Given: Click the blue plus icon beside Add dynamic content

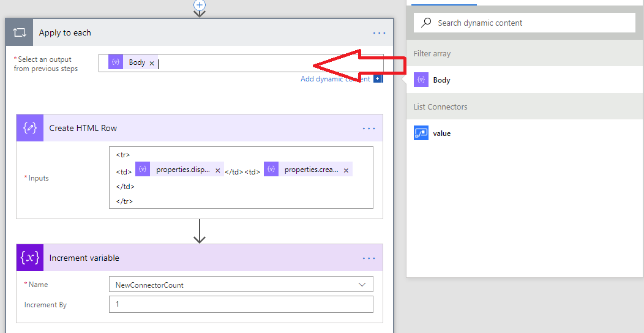Looking at the screenshot, I should (378, 79).
